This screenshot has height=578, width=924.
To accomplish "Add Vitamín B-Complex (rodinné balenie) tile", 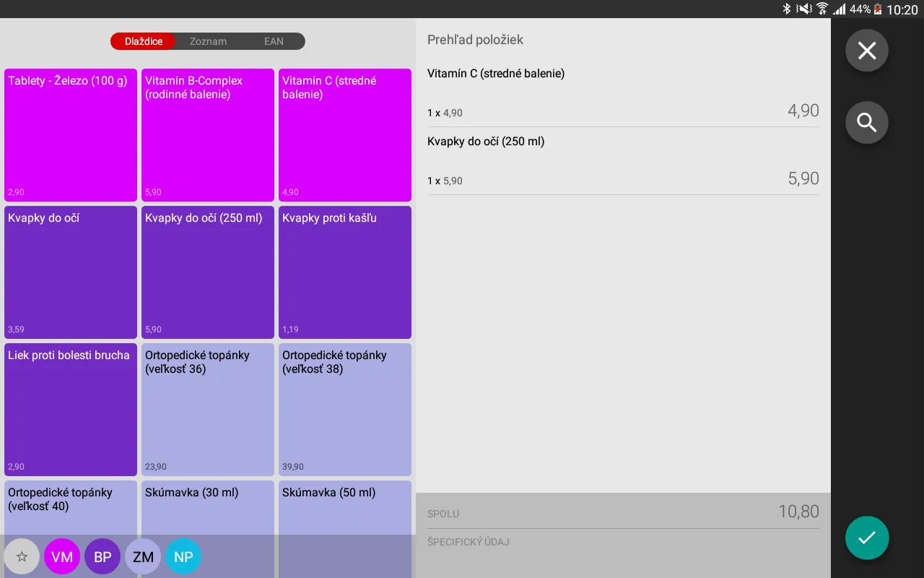I will 208,135.
